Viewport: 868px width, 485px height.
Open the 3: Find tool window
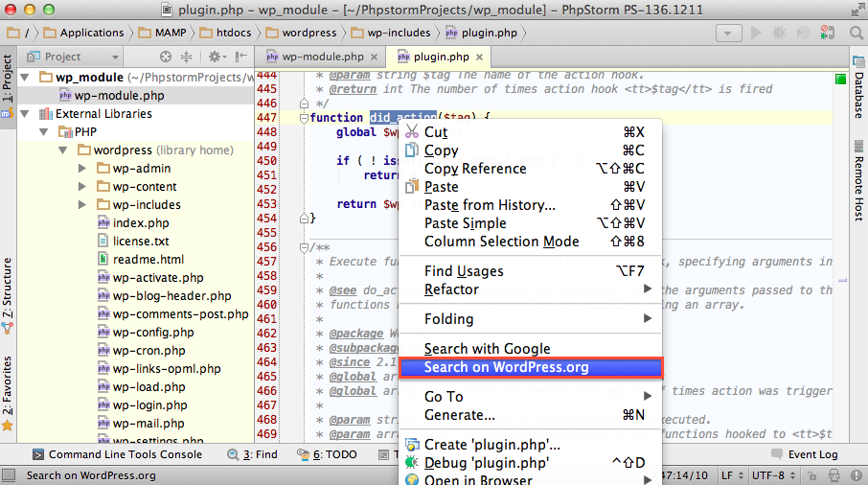point(252,454)
